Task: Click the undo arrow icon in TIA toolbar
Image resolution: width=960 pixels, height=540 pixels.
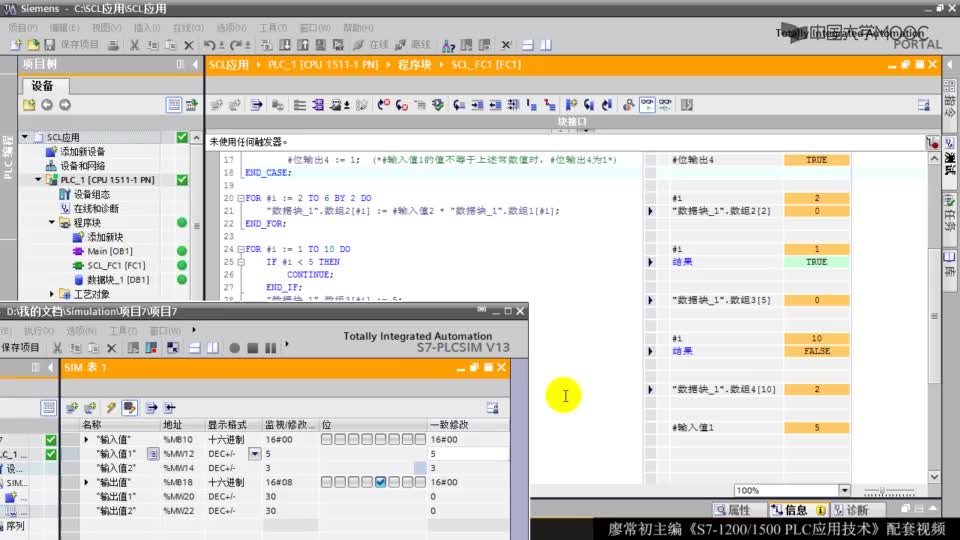Action: coord(209,45)
